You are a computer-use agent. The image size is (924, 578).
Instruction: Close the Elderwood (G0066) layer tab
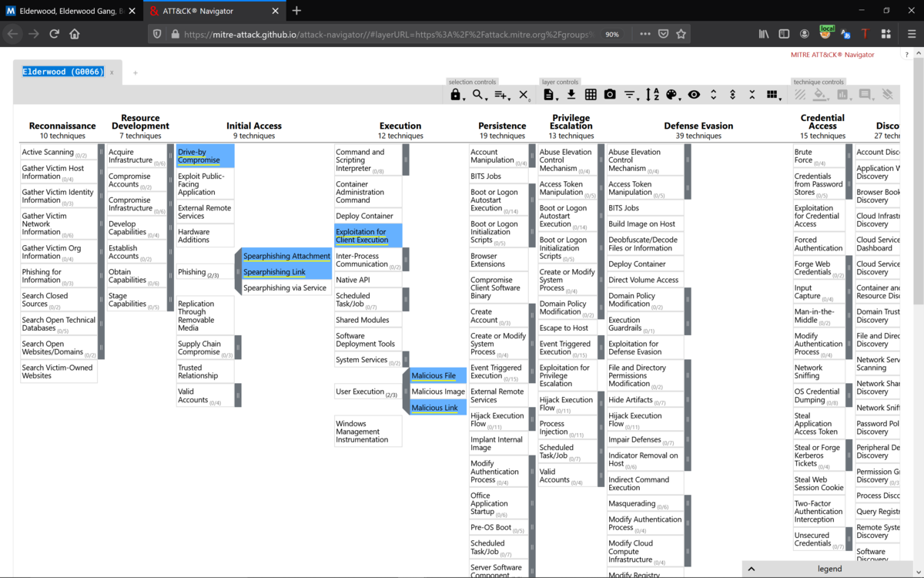111,72
